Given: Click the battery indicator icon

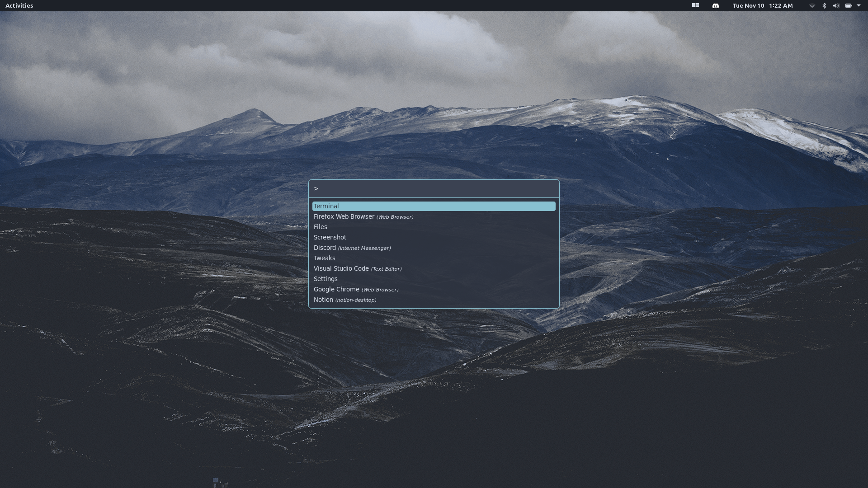Looking at the screenshot, I should click(848, 6).
